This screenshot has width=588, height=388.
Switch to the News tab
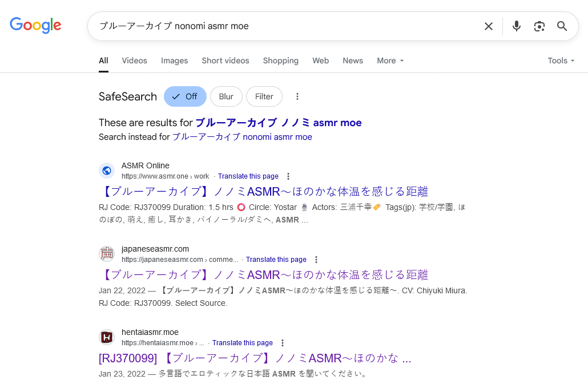353,60
